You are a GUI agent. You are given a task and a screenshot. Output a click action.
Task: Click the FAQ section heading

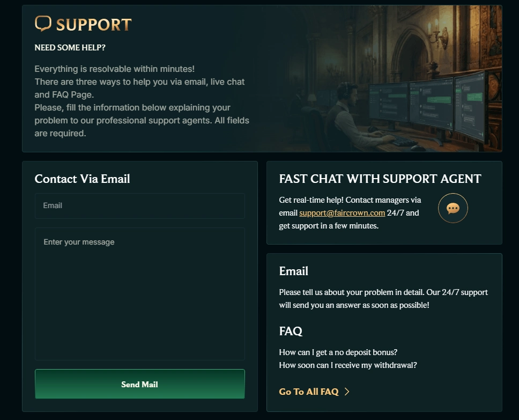click(x=291, y=331)
